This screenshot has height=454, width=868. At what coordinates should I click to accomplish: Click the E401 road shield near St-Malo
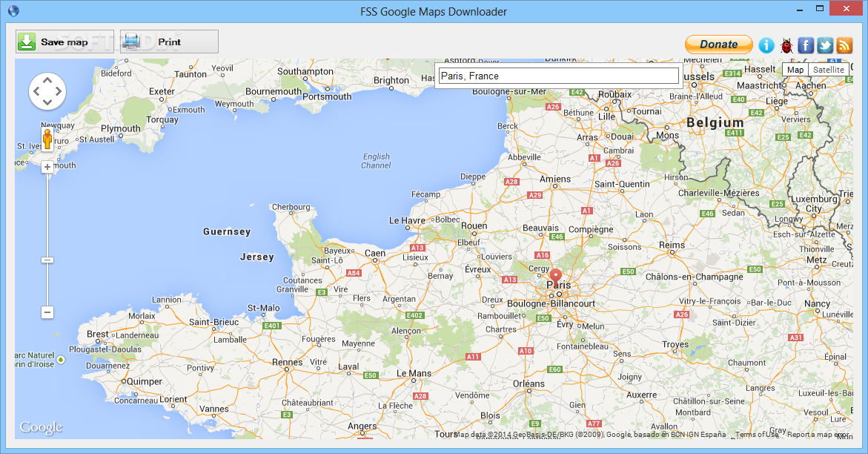point(272,326)
